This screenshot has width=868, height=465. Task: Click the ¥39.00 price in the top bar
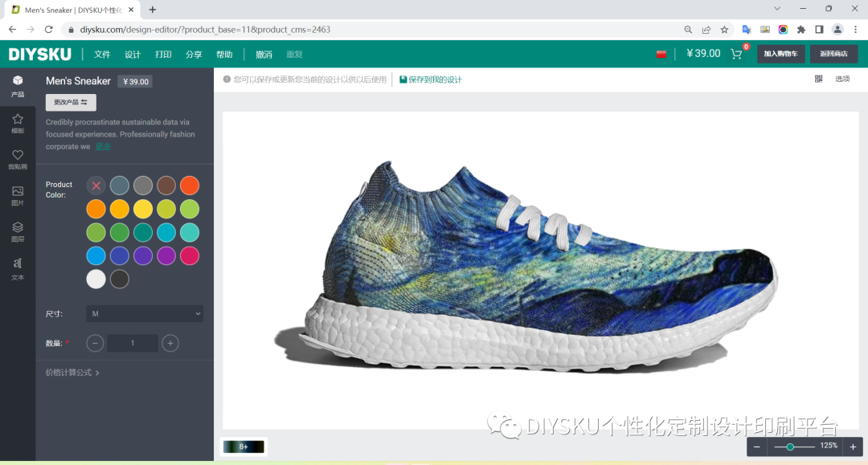tap(703, 54)
